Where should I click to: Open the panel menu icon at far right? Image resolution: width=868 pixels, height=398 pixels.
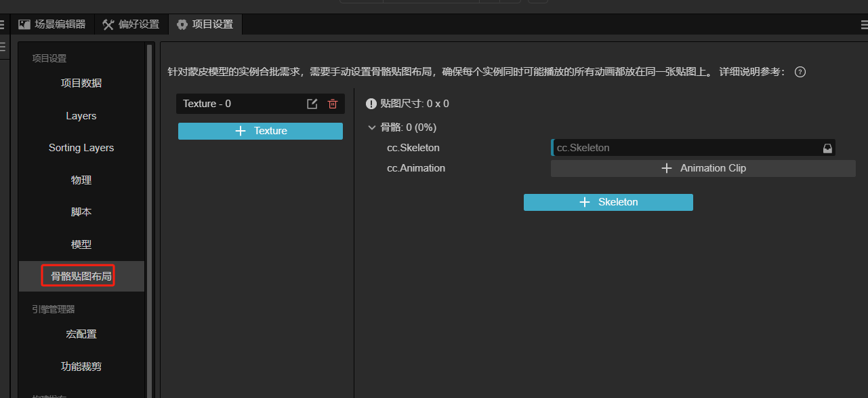click(863, 25)
